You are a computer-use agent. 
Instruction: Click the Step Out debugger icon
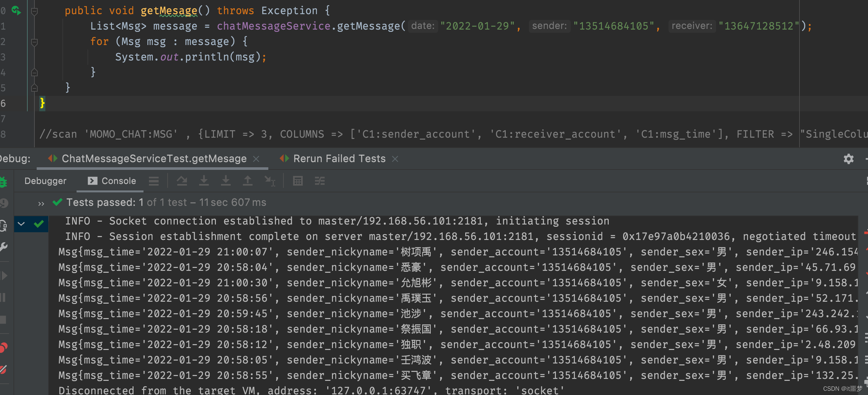coord(248,181)
